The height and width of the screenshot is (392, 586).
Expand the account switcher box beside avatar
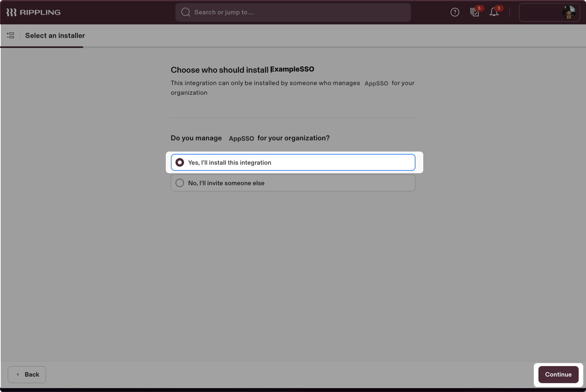point(540,12)
